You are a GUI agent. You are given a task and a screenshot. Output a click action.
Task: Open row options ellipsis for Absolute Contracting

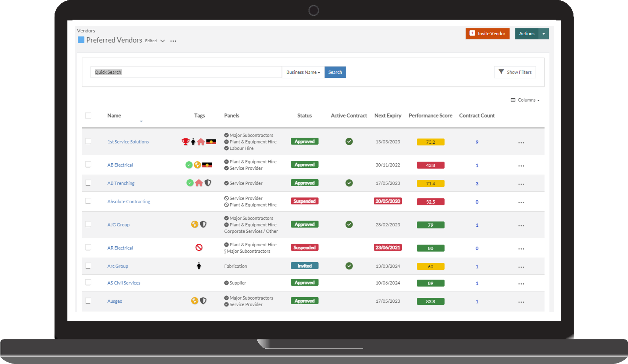tap(521, 202)
